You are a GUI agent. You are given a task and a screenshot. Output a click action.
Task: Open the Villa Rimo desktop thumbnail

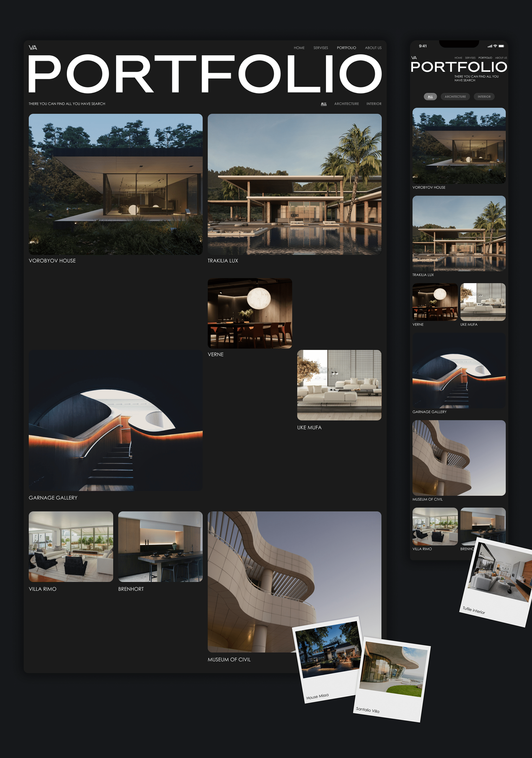click(71, 546)
